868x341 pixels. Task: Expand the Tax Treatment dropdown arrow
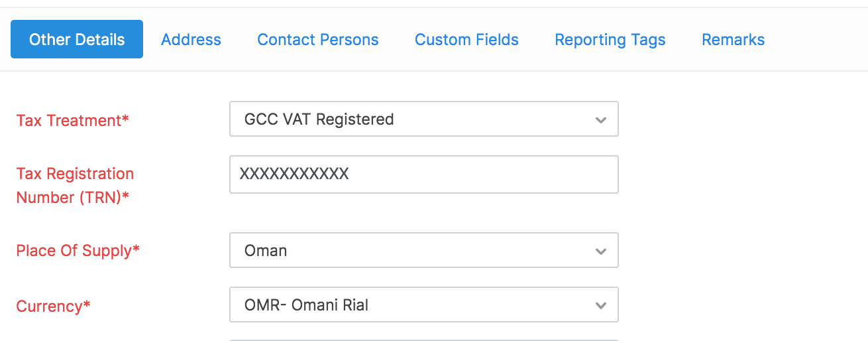600,120
